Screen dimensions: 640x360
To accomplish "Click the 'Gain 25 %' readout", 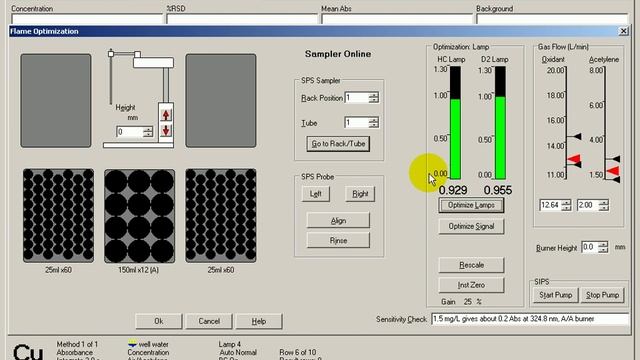I will (x=461, y=302).
